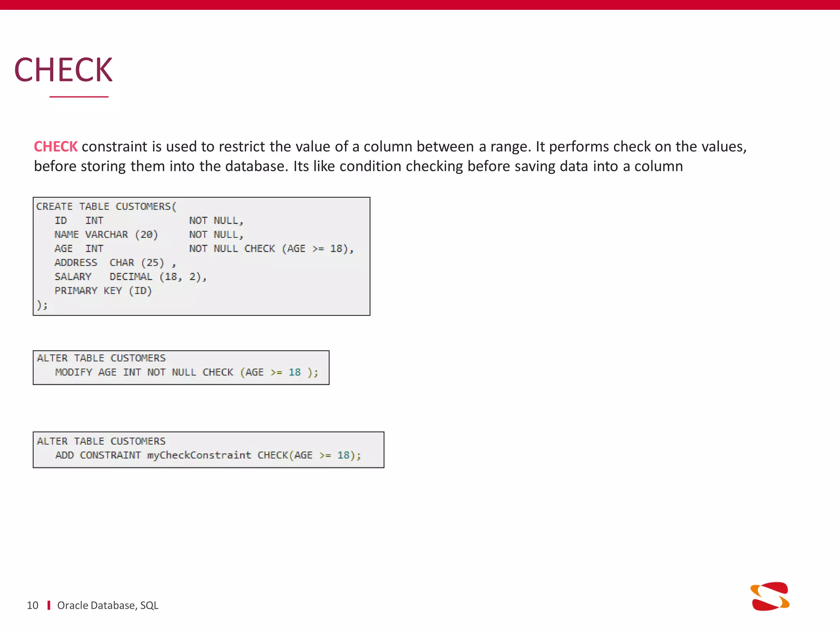Click the 'PRIMARY KEY (ID)' line
Image resolution: width=840 pixels, height=630 pixels.
[103, 291]
